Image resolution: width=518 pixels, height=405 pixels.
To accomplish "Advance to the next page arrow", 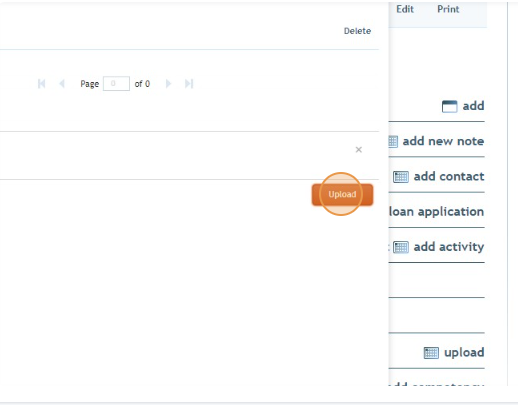I will click(x=168, y=83).
